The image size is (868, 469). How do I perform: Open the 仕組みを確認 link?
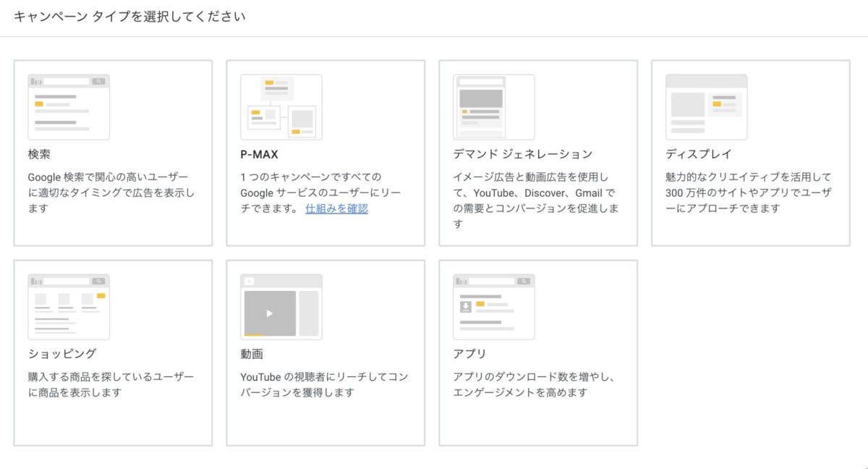pyautogui.click(x=336, y=208)
